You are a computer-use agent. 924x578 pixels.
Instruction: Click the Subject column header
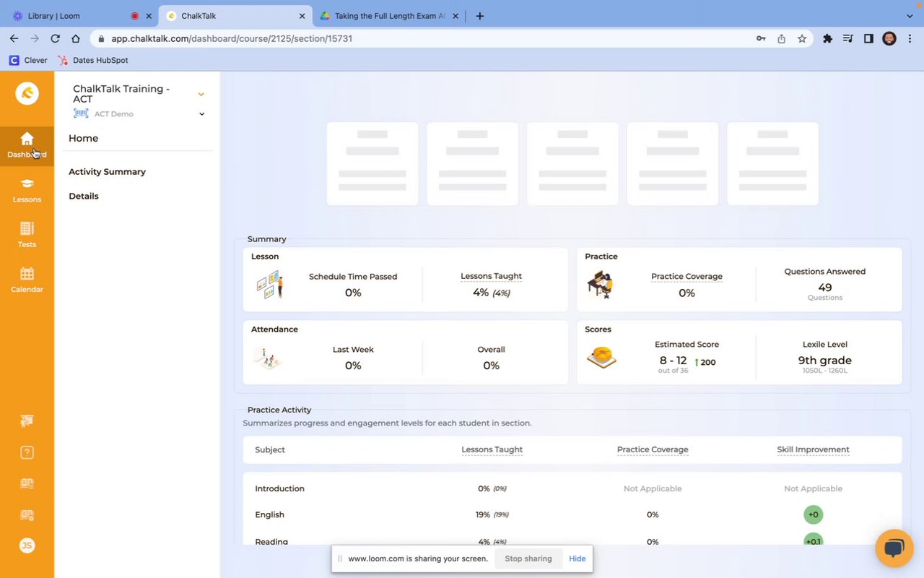(x=270, y=449)
